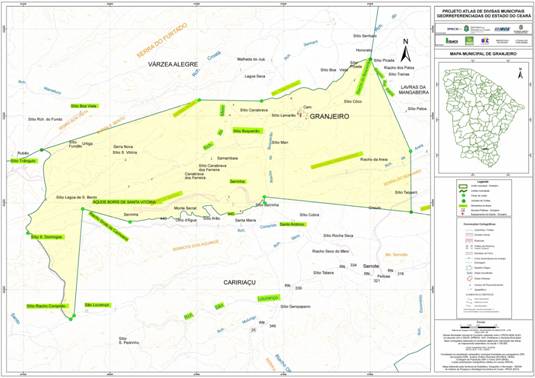Click the north arrow on the Ceará inset map
This screenshot has width=535, height=378.
[520, 73]
